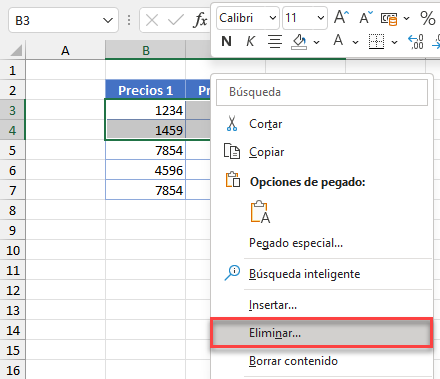Click cell B5 containing 7854
The height and width of the screenshot is (379, 440).
coord(145,150)
